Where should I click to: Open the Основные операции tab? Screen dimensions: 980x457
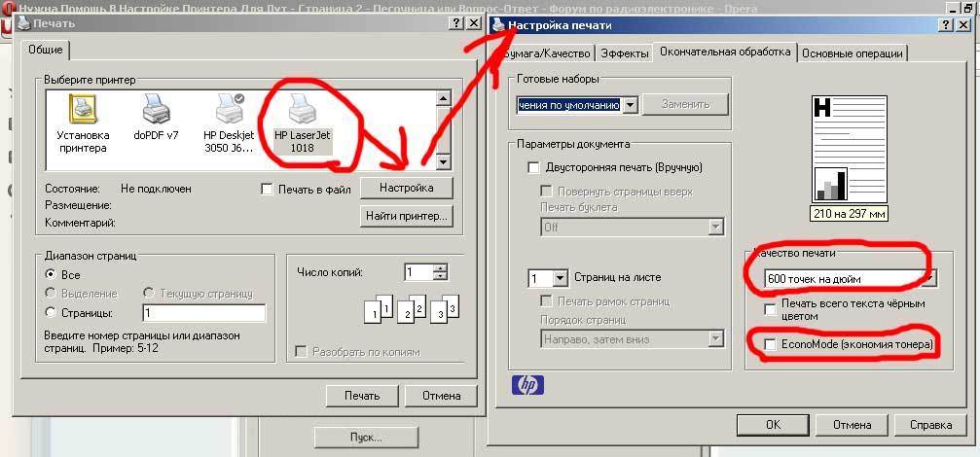click(852, 53)
